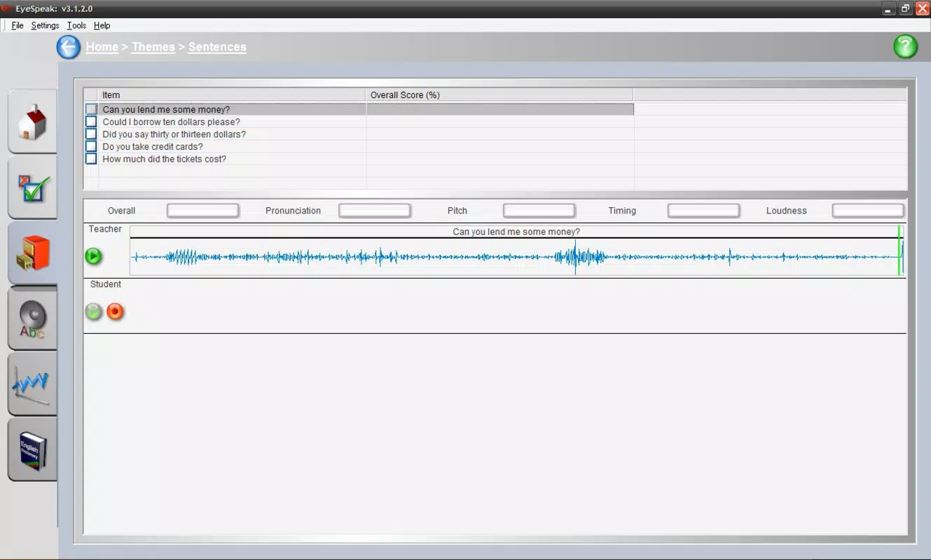Open the Settings menu
Viewport: 931px width, 560px height.
(45, 25)
